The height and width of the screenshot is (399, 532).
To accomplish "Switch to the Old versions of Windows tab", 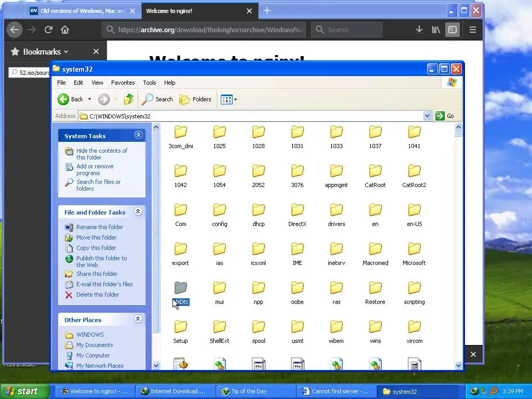I will 83,11.
